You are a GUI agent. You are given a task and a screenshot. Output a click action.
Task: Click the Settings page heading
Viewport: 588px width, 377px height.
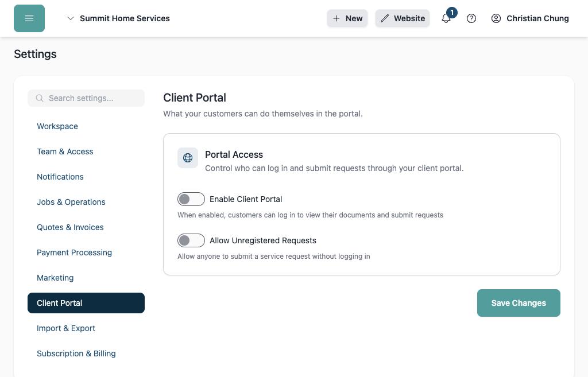pos(35,54)
